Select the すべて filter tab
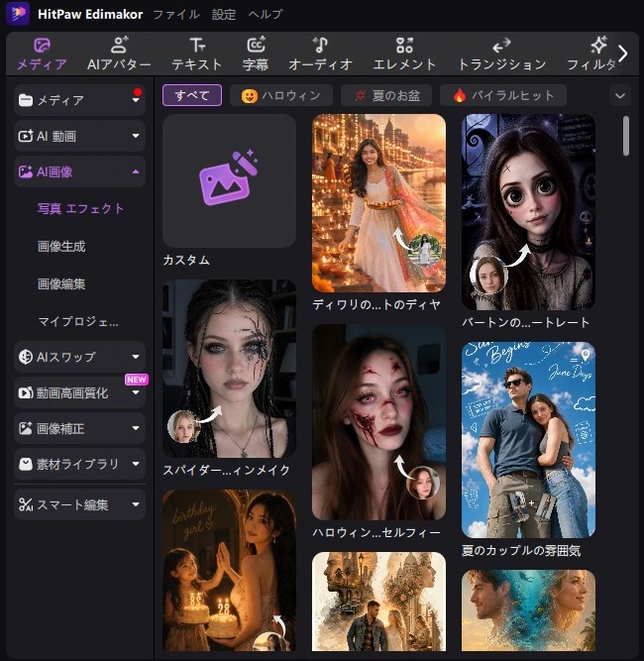Image resolution: width=644 pixels, height=661 pixels. pos(192,96)
